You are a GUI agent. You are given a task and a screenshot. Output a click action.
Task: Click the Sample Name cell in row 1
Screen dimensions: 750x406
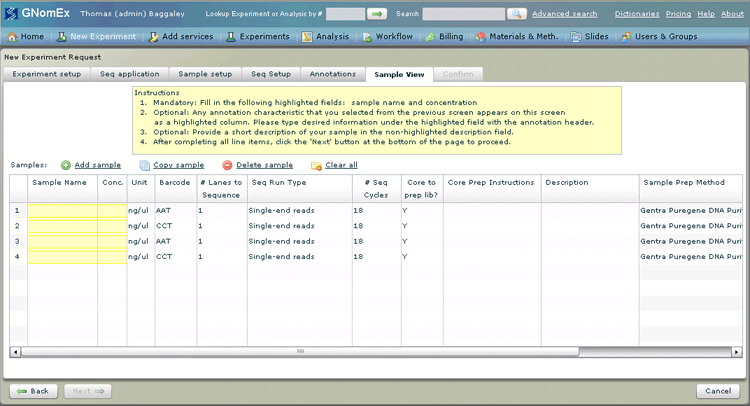(x=63, y=210)
